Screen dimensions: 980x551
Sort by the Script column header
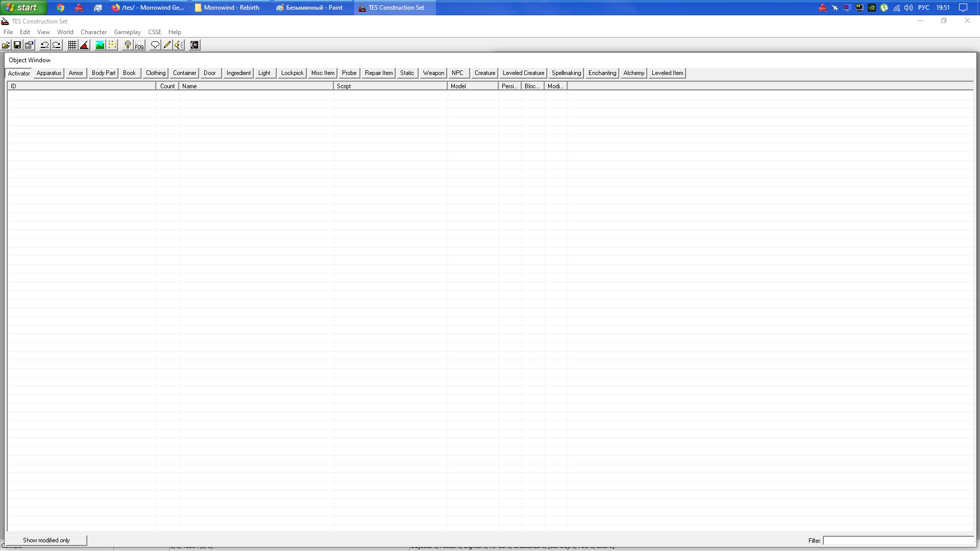[390, 86]
